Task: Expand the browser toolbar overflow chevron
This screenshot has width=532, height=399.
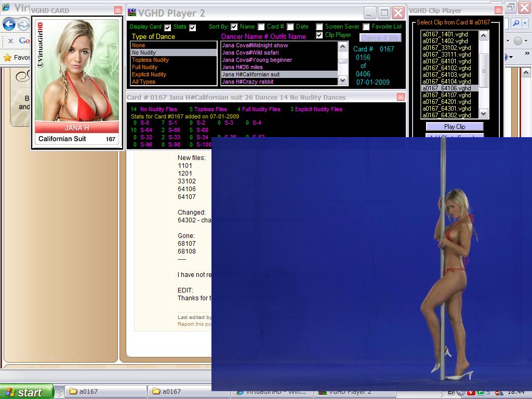Action: tap(527, 54)
